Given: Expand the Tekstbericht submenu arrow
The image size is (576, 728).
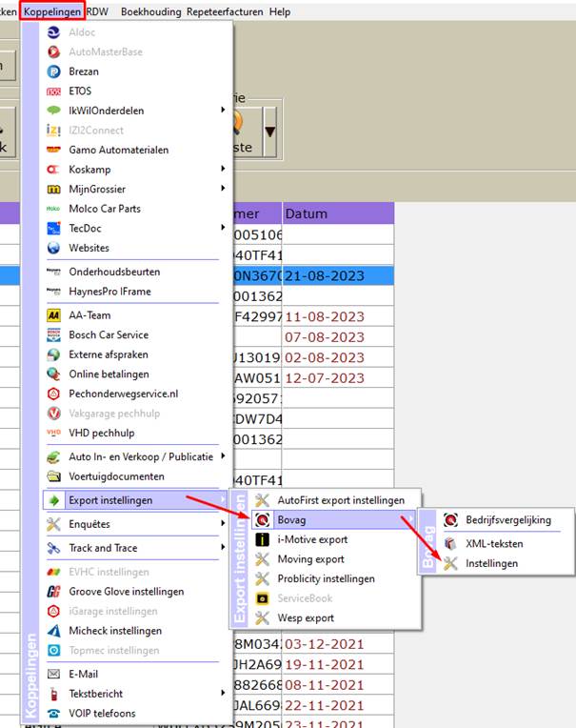Looking at the screenshot, I should [223, 693].
